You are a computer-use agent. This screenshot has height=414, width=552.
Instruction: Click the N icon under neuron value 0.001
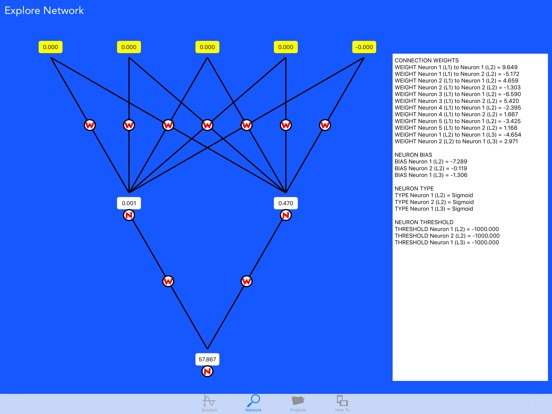(x=129, y=215)
